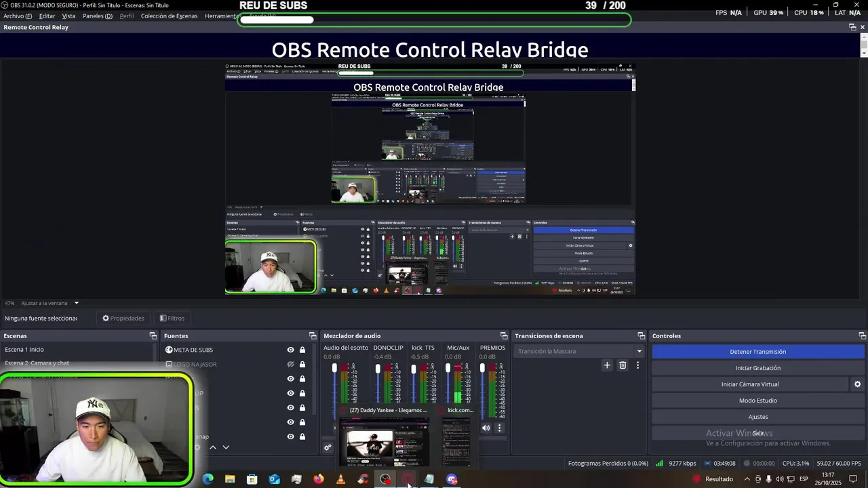Open source Filtros button
Viewport: 868px width, 488px height.
pyautogui.click(x=172, y=318)
